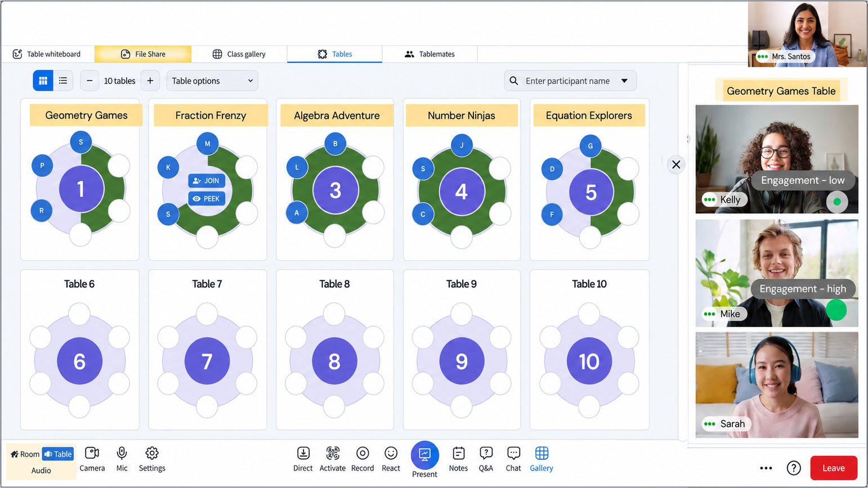Click the Present screen button
This screenshot has width=868, height=488.
point(424,455)
